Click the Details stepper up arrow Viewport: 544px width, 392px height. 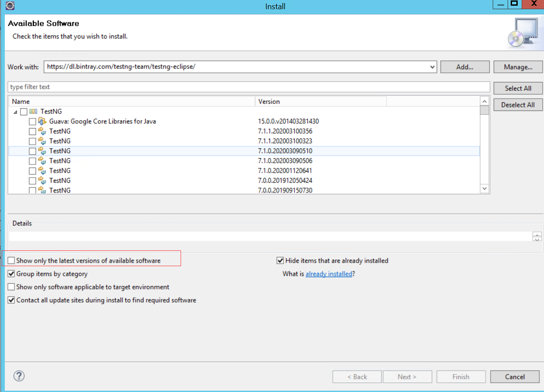(x=537, y=235)
